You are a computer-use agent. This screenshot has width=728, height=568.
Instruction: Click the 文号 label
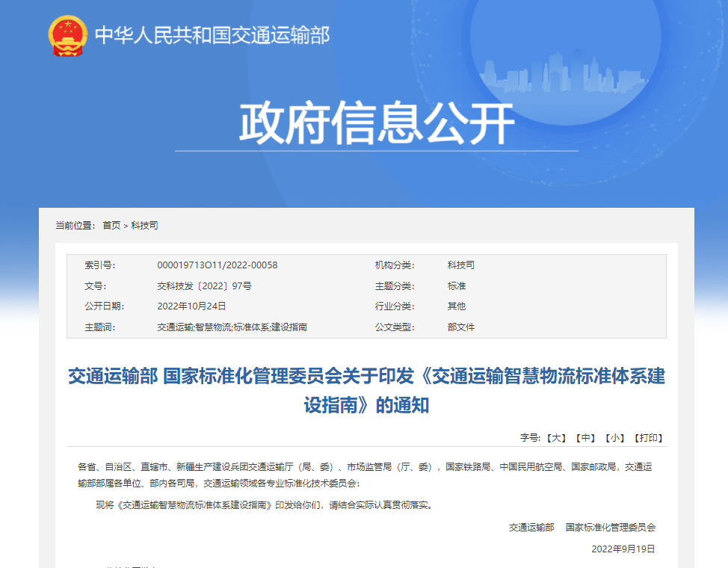click(x=95, y=286)
